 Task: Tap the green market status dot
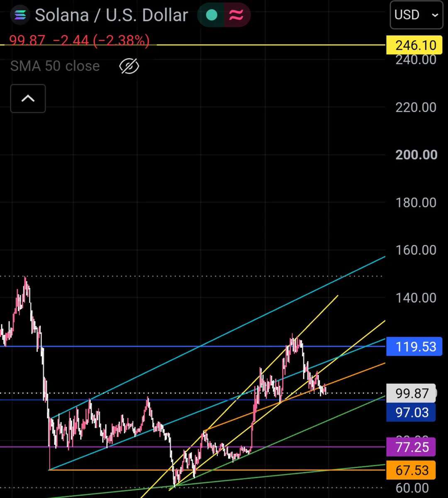(x=212, y=15)
